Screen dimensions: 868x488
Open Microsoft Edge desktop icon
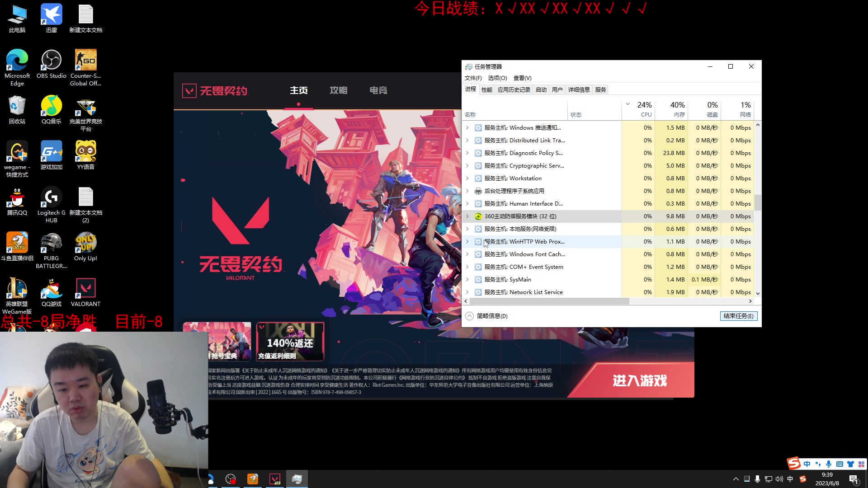(17, 68)
